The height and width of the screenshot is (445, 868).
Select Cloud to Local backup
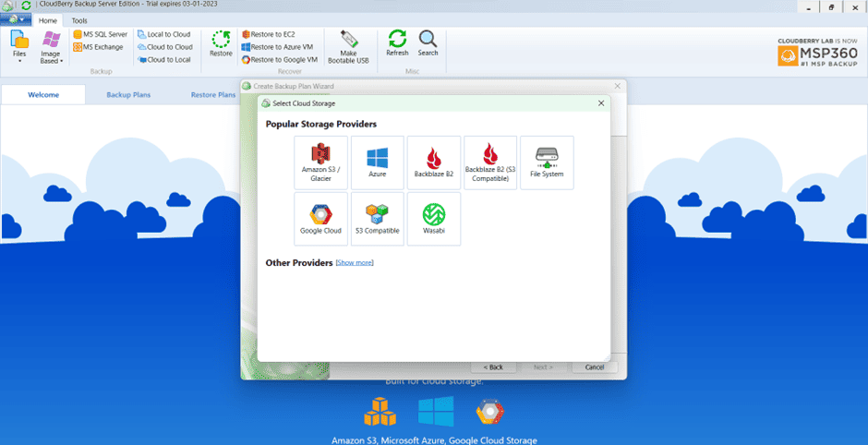pyautogui.click(x=164, y=60)
